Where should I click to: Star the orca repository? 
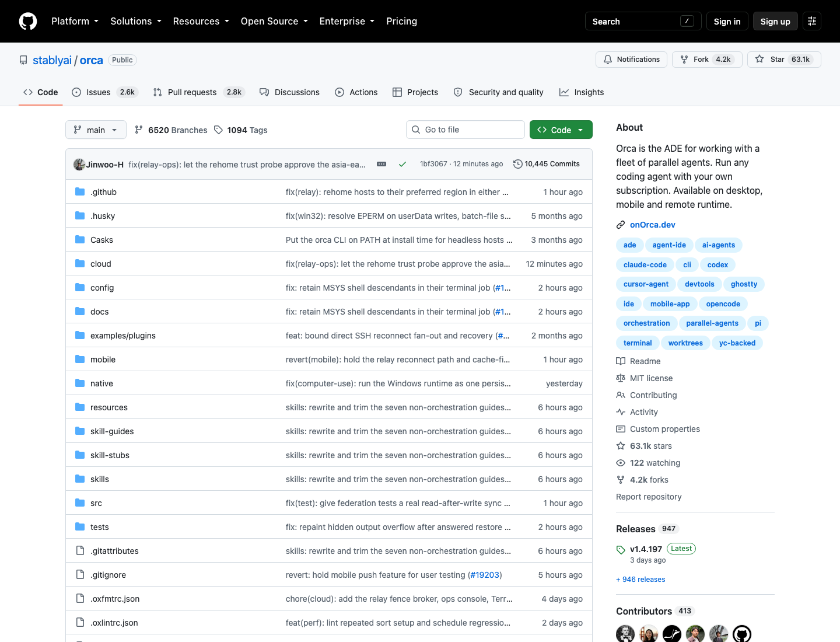tap(784, 60)
